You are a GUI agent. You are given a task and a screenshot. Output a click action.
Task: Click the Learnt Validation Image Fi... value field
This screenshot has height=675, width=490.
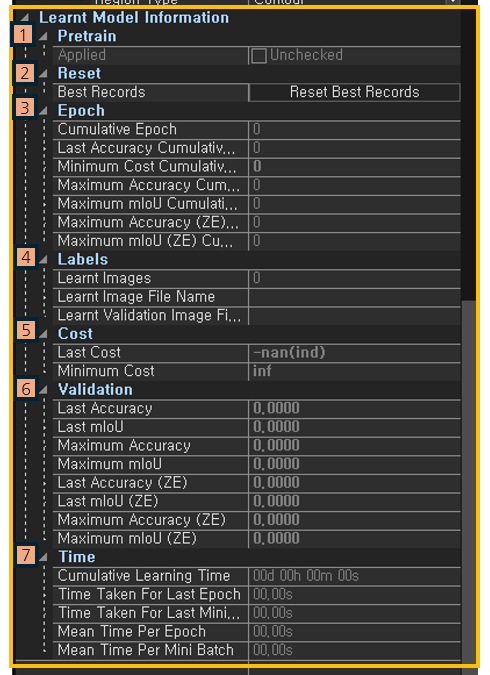point(354,316)
